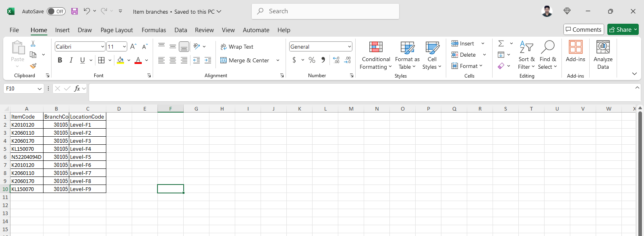Screen dimensions: 644x236
Task: Click the AutoSum sigma icon
Action: [501, 43]
